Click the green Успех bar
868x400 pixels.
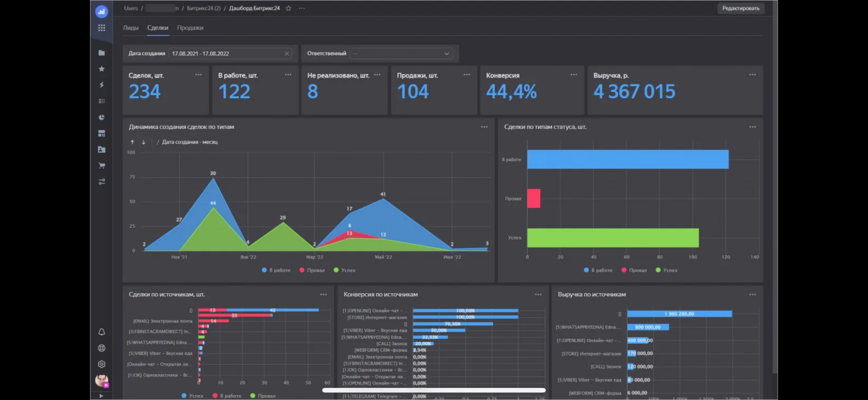point(613,238)
